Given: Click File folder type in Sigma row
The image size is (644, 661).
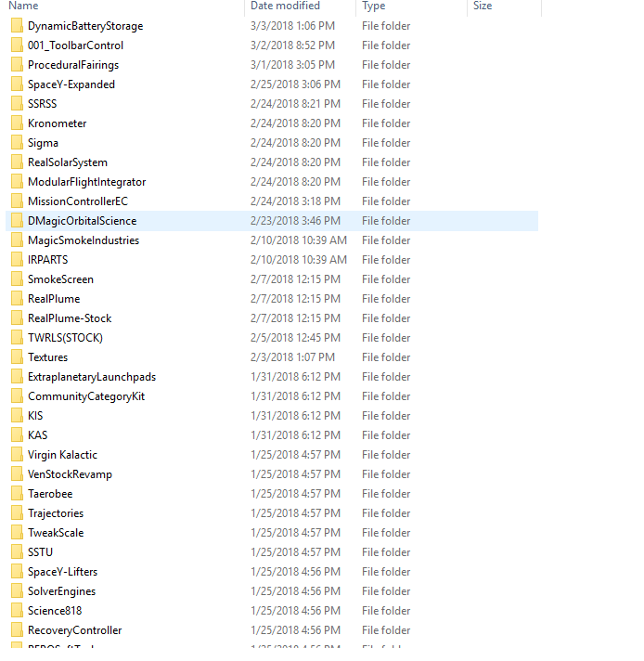Looking at the screenshot, I should 386,142.
